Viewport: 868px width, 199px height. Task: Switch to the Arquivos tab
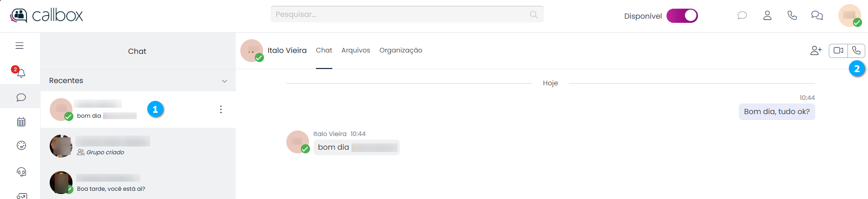pos(356,50)
